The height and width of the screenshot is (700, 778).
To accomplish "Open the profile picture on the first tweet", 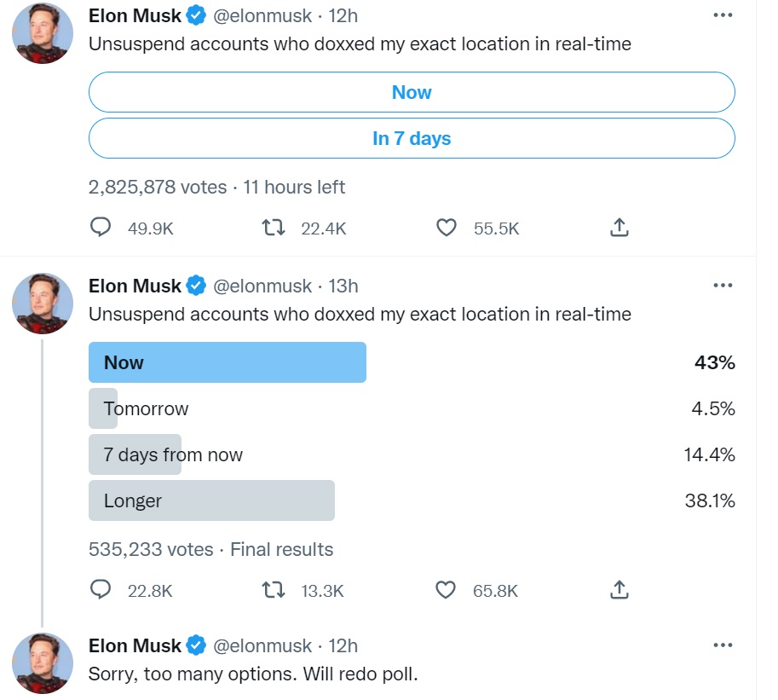I will point(43,33).
